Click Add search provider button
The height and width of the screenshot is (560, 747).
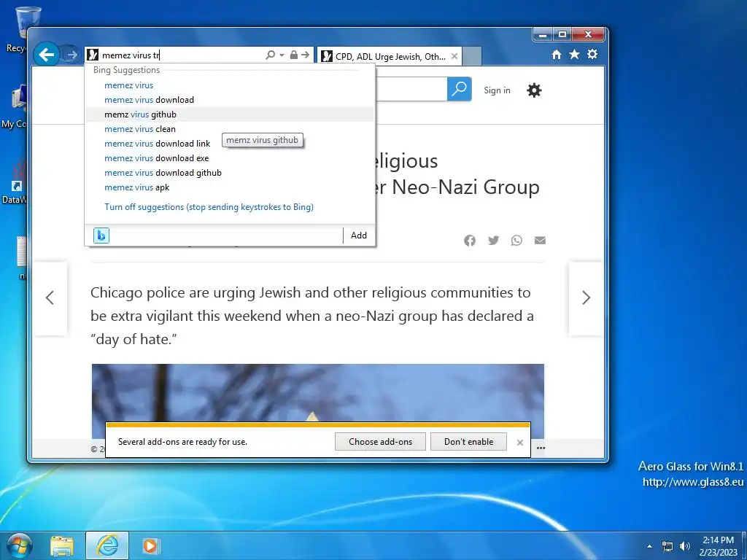(359, 236)
